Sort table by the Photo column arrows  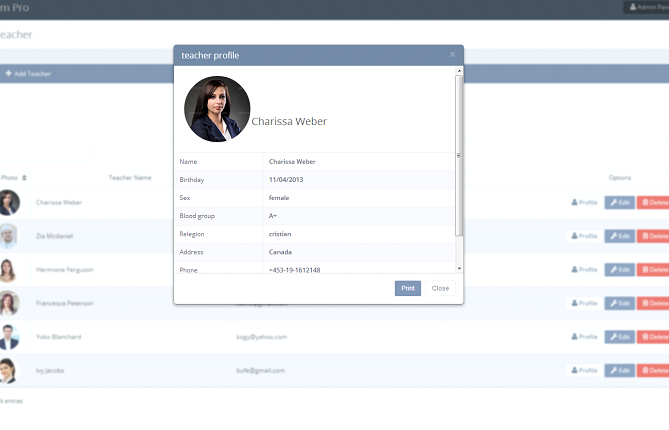click(x=24, y=178)
